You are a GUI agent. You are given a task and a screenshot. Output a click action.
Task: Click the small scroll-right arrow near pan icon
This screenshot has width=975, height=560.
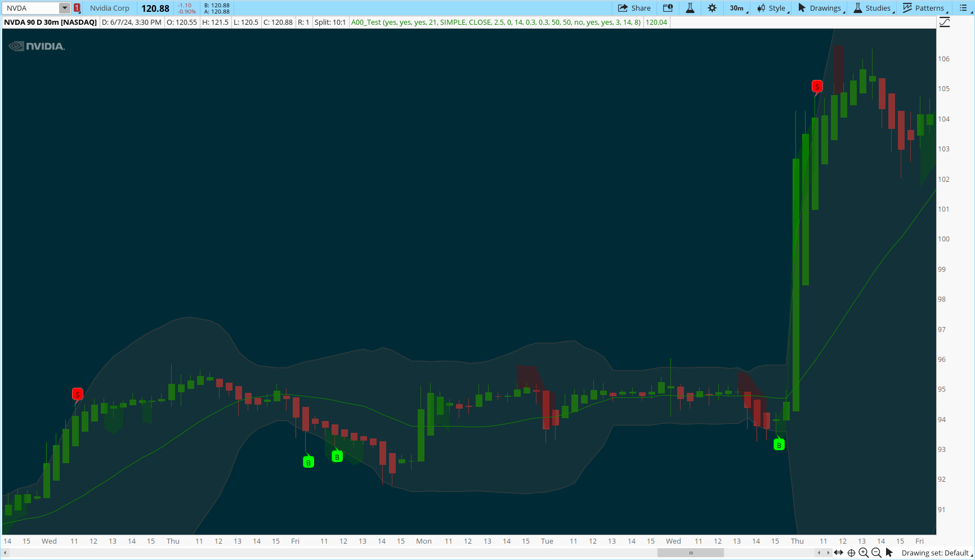[828, 553]
